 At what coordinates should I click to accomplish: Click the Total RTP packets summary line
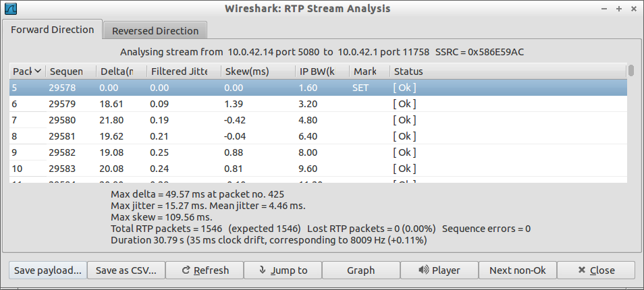point(321,229)
